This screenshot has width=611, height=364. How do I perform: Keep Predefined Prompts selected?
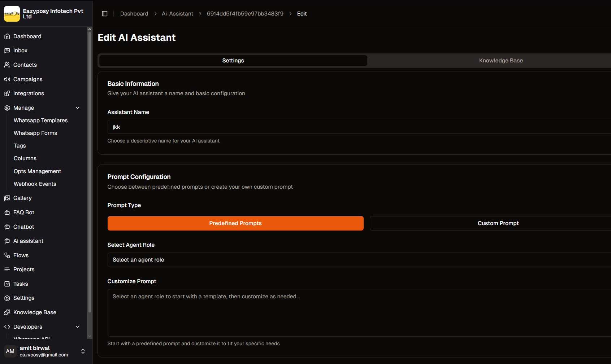click(235, 223)
